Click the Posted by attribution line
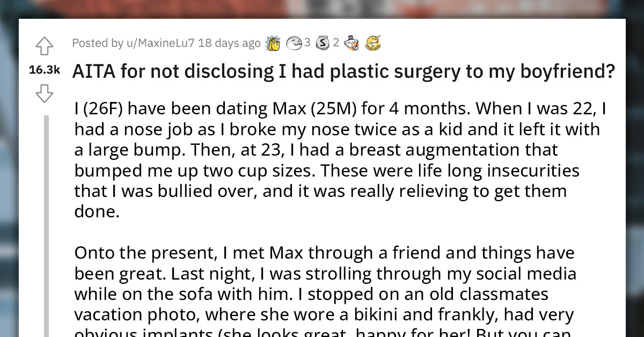 98,43
